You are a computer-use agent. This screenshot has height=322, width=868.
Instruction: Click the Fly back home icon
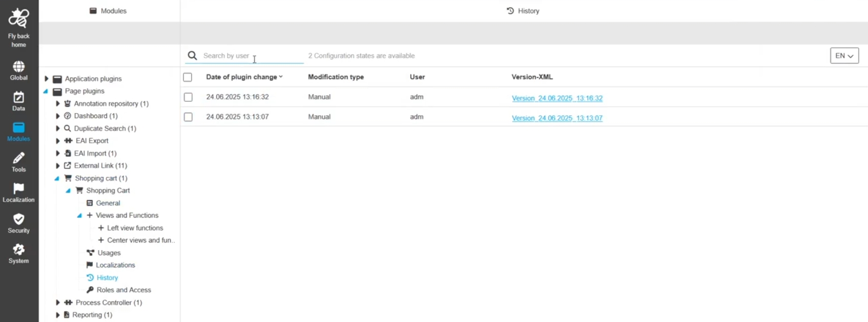pos(19,18)
